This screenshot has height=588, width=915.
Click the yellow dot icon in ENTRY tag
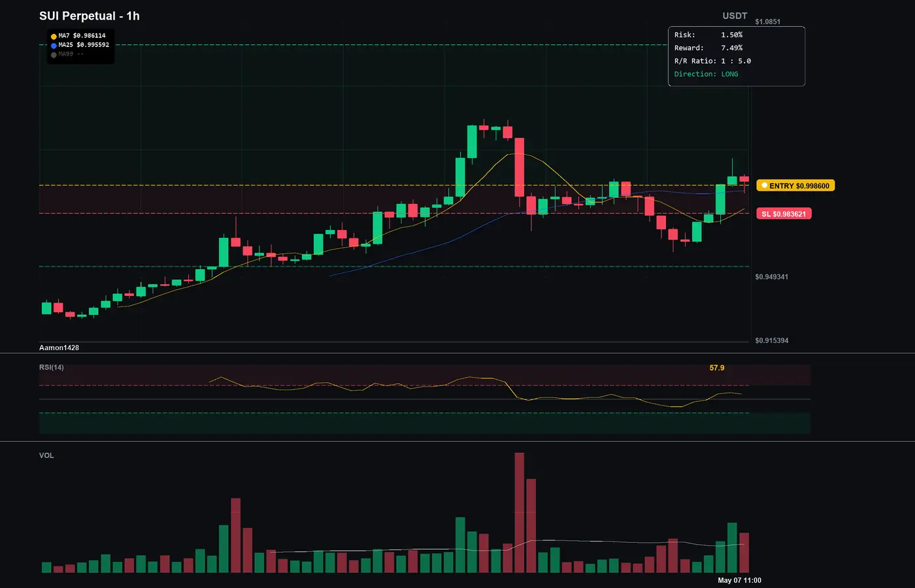coord(764,186)
